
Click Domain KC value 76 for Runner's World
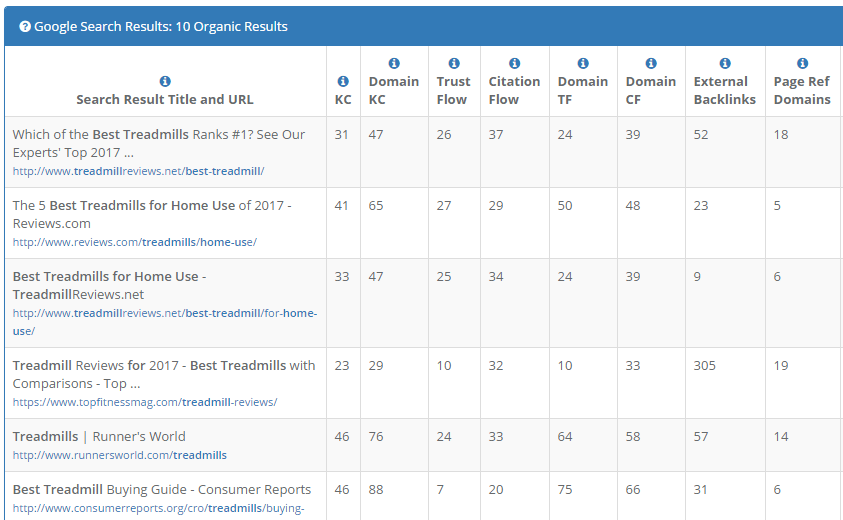pos(376,437)
